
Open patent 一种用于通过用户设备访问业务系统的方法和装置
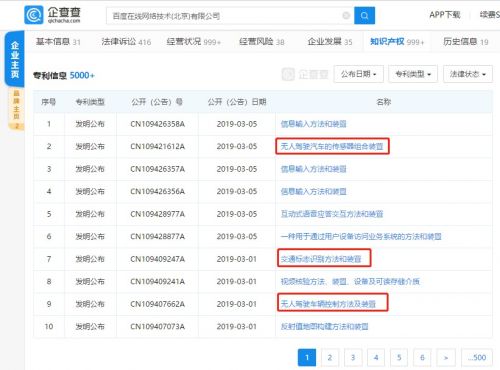361,236
